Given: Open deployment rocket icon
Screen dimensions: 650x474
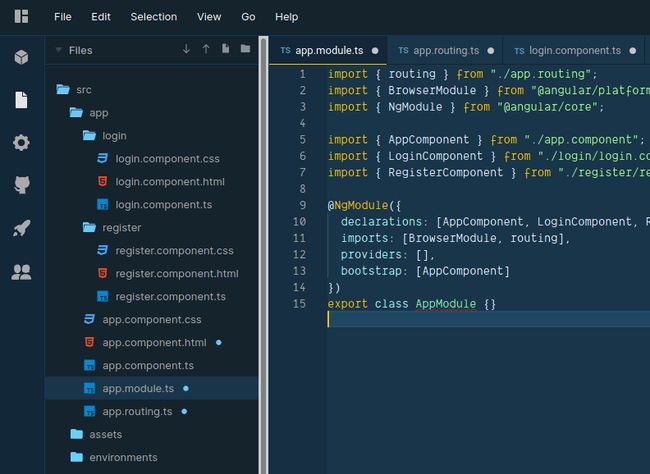Looking at the screenshot, I should (21, 228).
